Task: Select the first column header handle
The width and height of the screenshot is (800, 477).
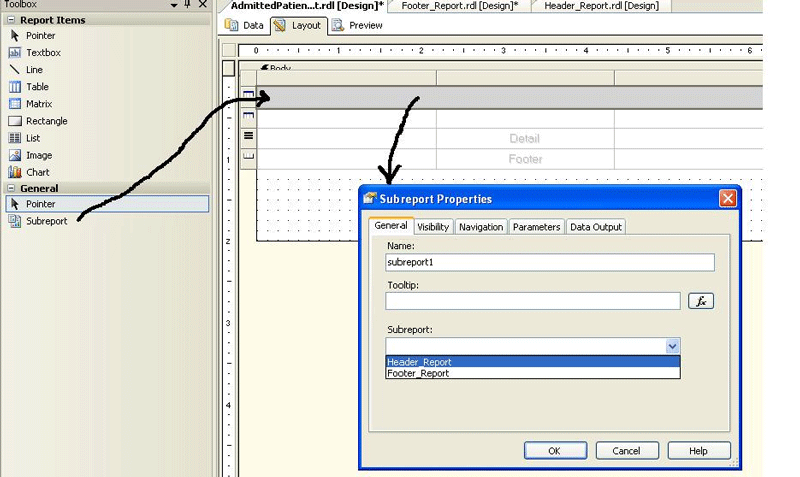Action: [346, 78]
